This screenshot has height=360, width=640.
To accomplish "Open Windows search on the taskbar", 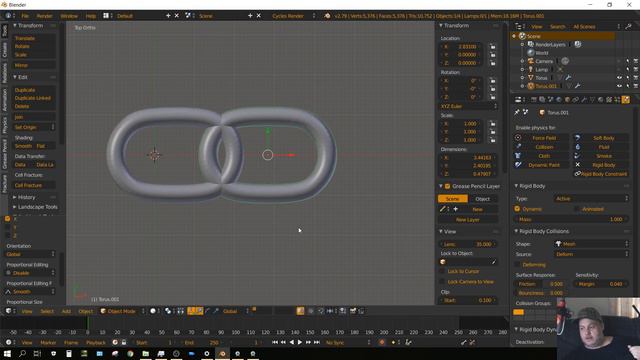I will pyautogui.click(x=22, y=353).
